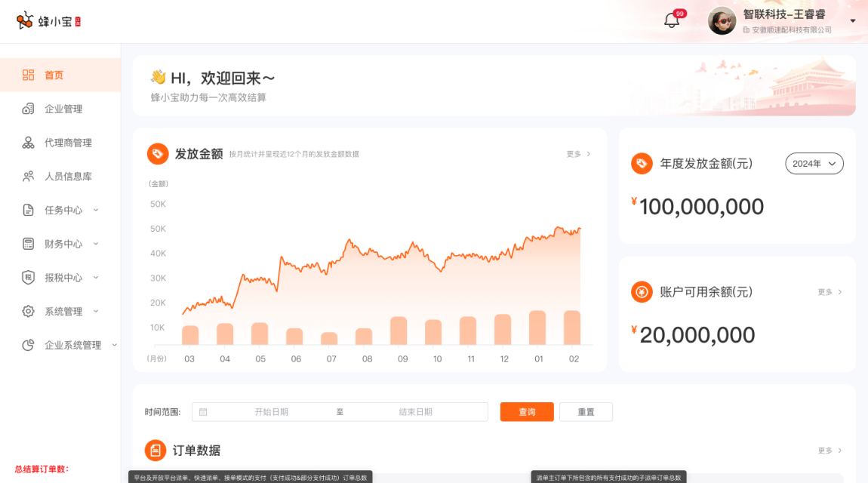The image size is (868, 483).
Task: Expand the user account dropdown arrow
Action: pos(853,21)
